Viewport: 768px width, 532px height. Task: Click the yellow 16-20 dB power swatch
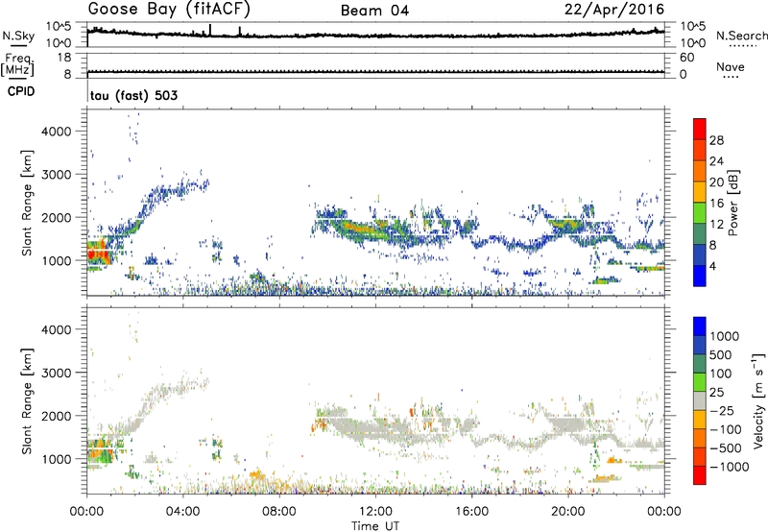point(700,192)
